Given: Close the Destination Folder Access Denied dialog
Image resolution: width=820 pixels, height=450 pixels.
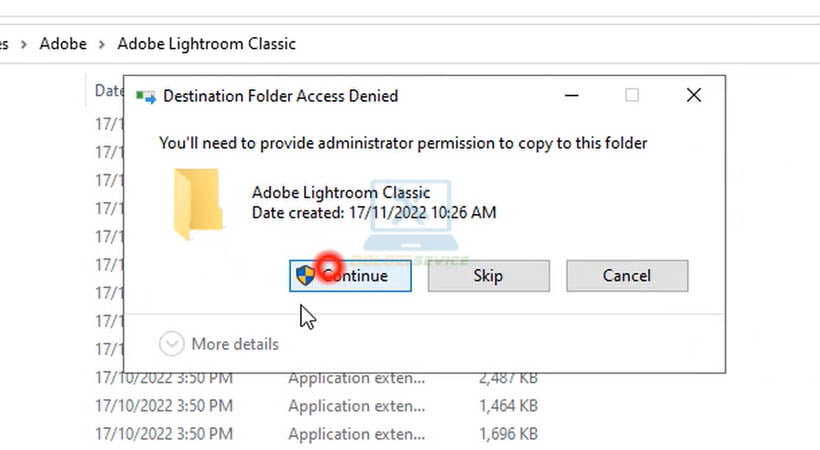Looking at the screenshot, I should pyautogui.click(x=694, y=95).
